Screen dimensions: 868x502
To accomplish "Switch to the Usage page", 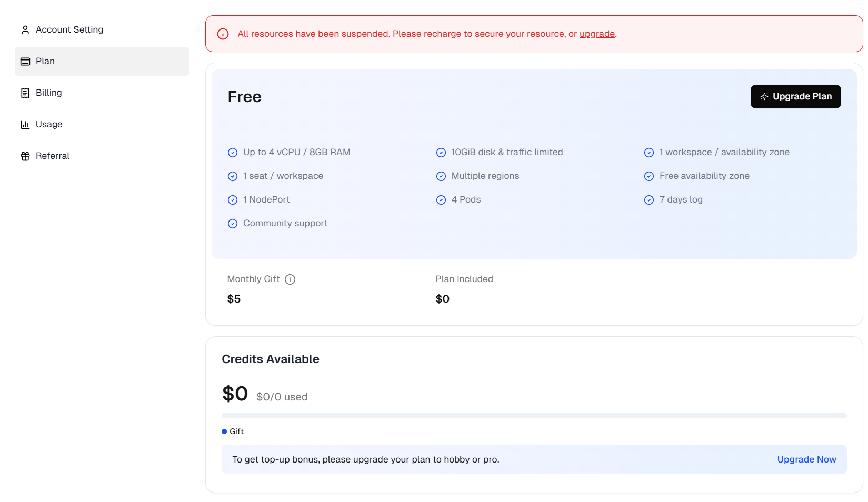I will 49,125.
